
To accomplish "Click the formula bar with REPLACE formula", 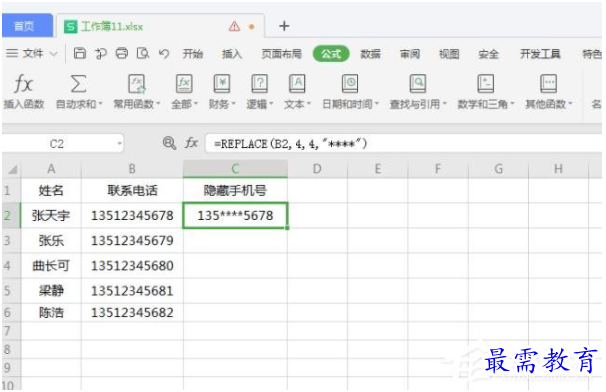I will (402, 143).
